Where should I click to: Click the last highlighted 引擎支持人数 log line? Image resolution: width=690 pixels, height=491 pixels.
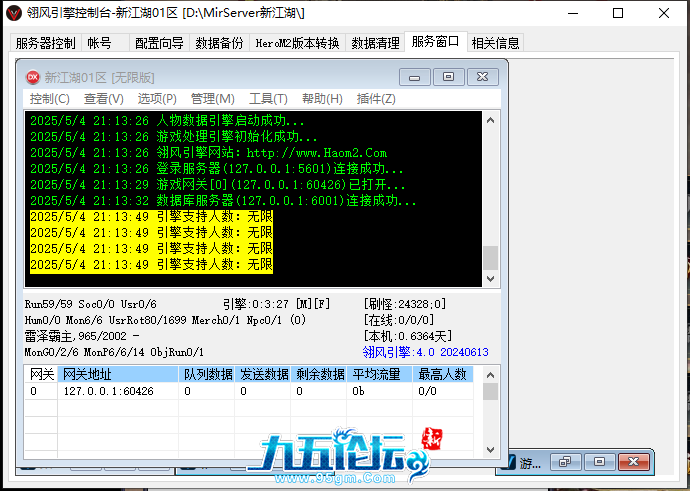click(x=151, y=265)
